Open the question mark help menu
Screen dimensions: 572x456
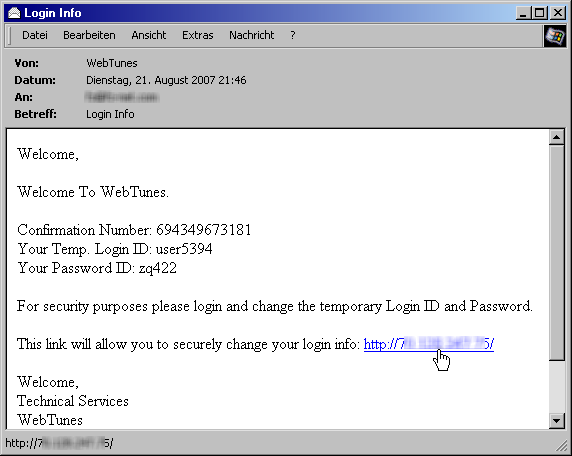[x=293, y=35]
